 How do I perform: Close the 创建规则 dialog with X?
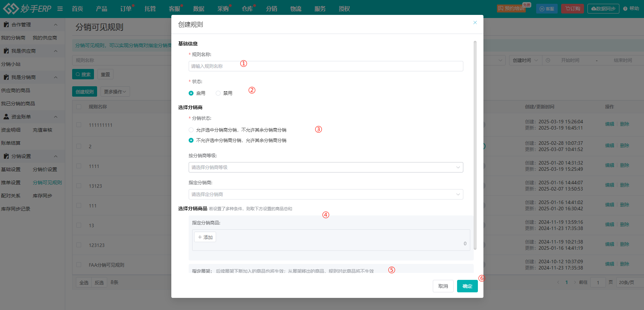(475, 23)
